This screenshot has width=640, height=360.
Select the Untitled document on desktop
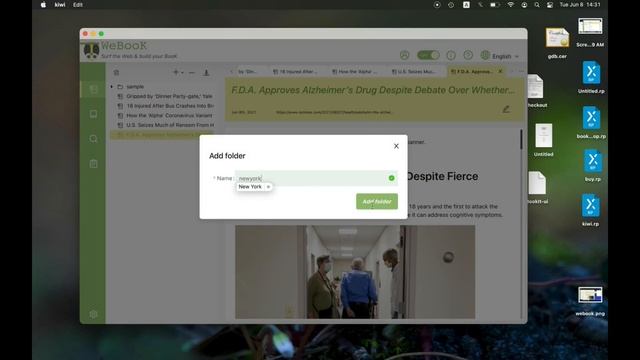(x=544, y=140)
